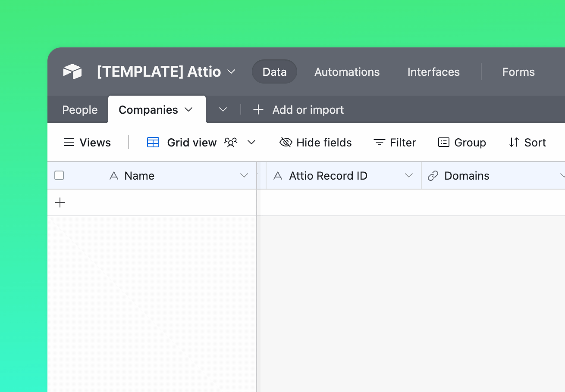
Task: Open the Hide fields menu
Action: tap(316, 143)
